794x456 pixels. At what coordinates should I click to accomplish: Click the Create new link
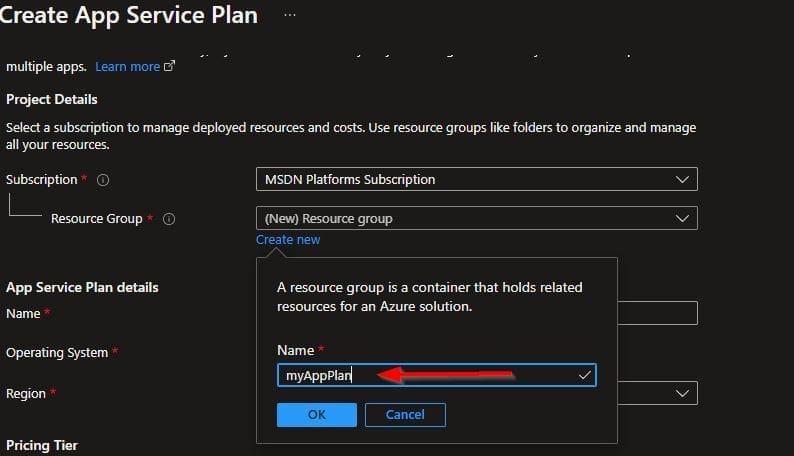[288, 240]
